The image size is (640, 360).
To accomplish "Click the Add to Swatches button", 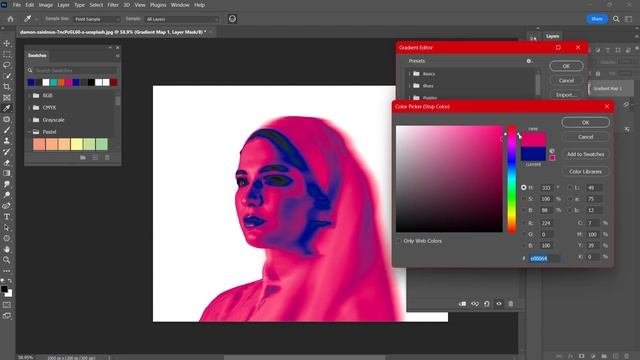I will click(585, 154).
